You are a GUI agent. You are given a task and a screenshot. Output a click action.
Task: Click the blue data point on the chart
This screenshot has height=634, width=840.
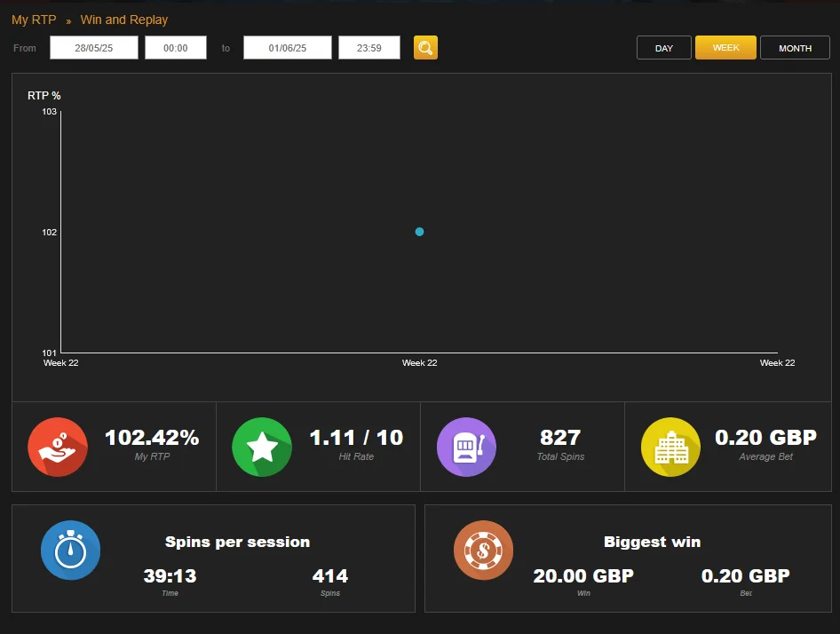[x=419, y=232]
